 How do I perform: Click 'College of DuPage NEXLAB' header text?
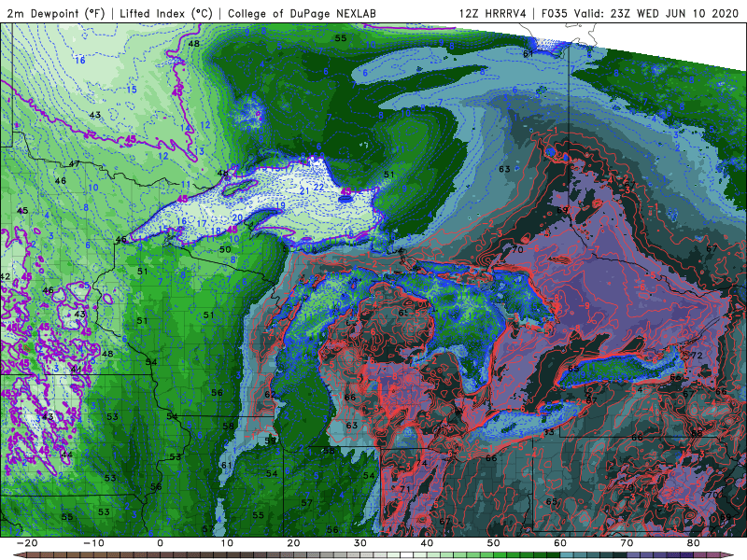(x=302, y=13)
